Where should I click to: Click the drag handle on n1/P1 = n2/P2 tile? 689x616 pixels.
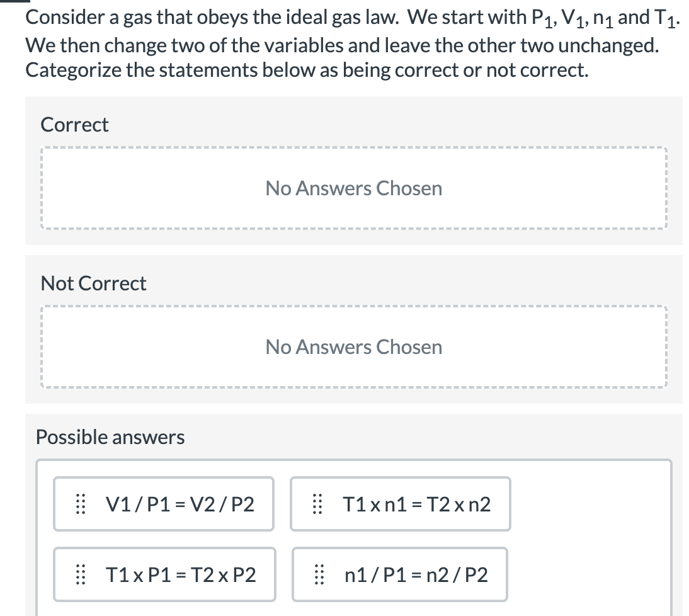point(317,574)
